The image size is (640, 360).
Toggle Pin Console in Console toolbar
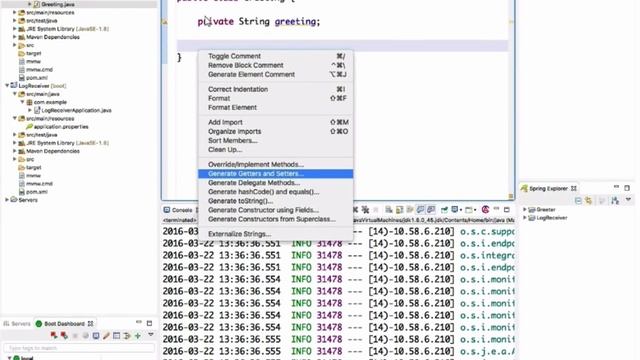[444, 210]
